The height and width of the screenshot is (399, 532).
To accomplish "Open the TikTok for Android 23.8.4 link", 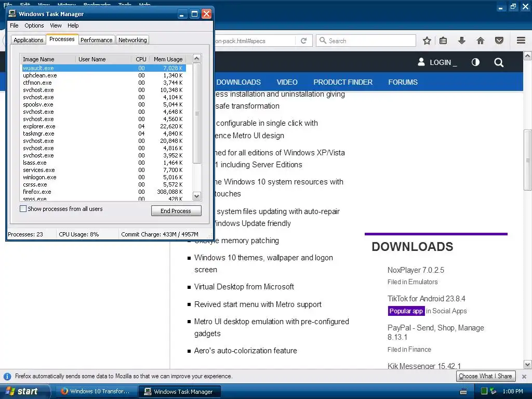I will 426,299.
